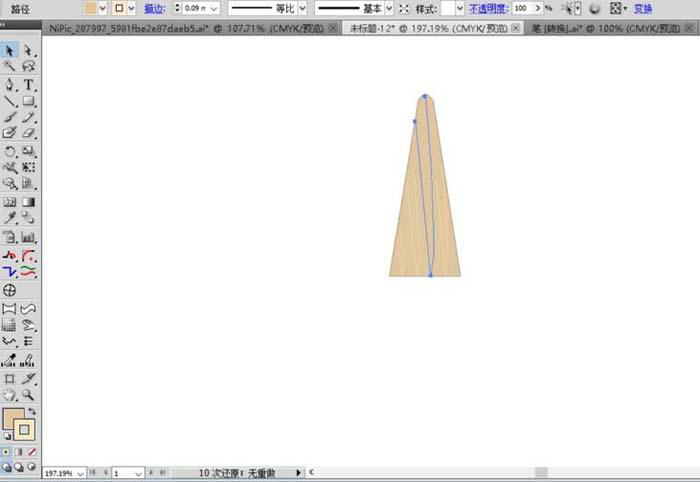Image resolution: width=700 pixels, height=482 pixels.
Task: Select the Warp tool
Action: pos(9,167)
